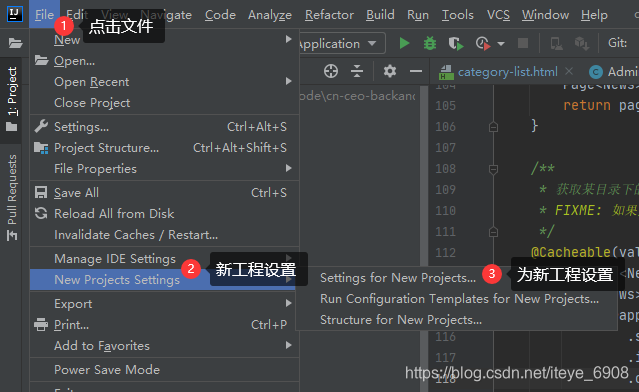The image size is (639, 392).
Task: Choose Open... from the File menu
Action: [x=164, y=61]
